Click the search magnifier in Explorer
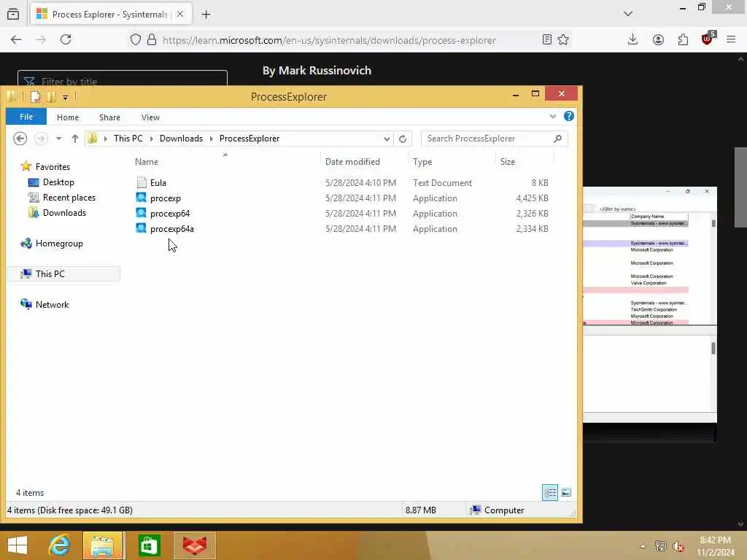 pyautogui.click(x=558, y=139)
